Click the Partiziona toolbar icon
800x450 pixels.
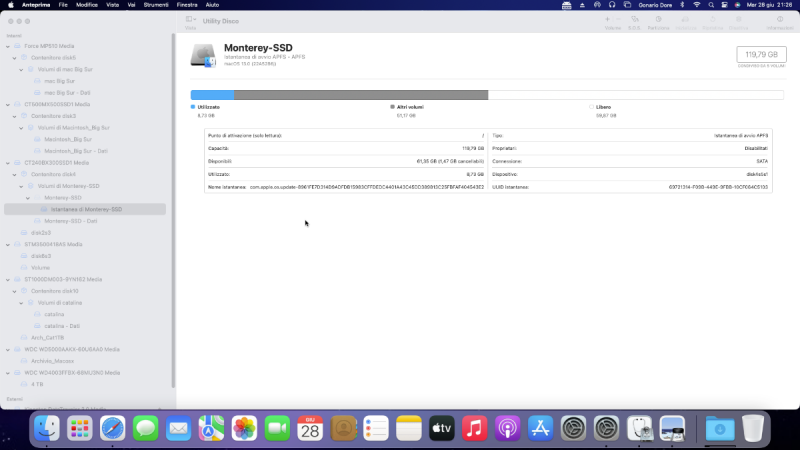pyautogui.click(x=658, y=19)
